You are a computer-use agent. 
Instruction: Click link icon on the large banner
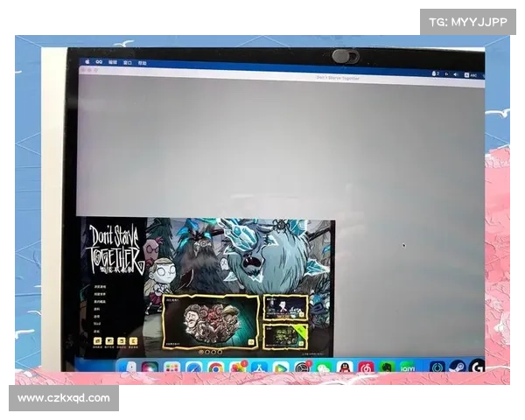point(251,342)
